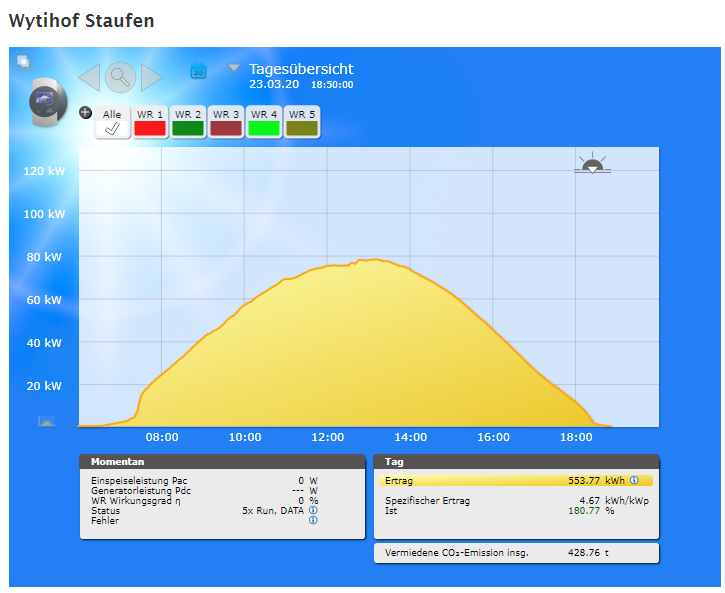
Task: Click the Wytihof Staufen heading
Action: tap(81, 21)
